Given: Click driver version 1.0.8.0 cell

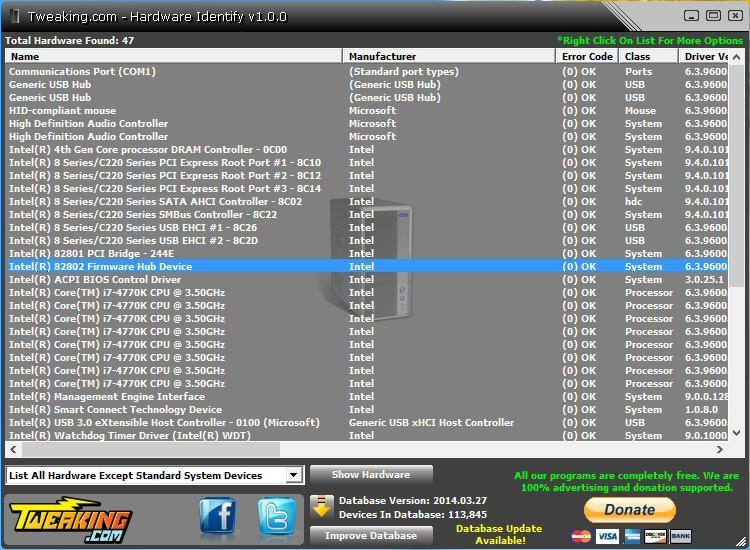Looking at the screenshot, I should (701, 409).
